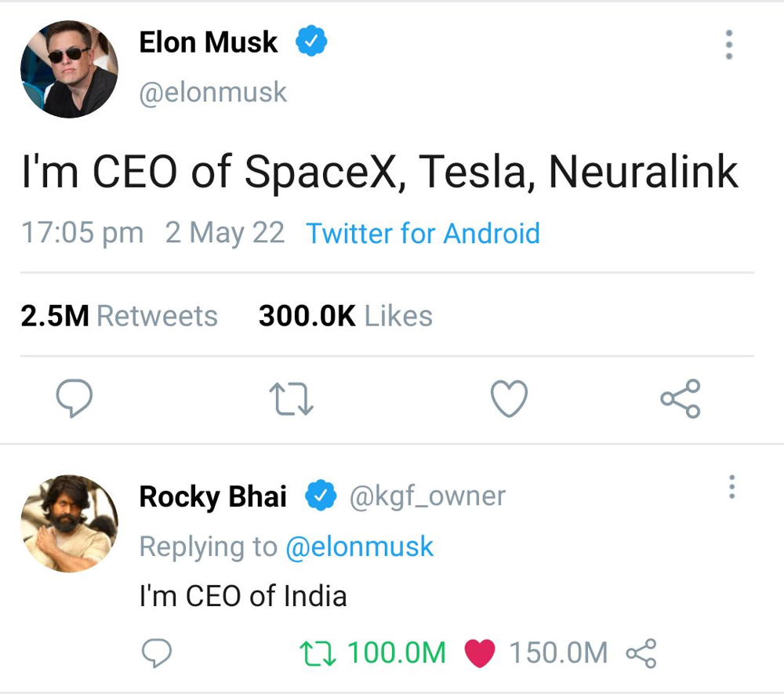Share the main tweet via share icon
This screenshot has width=784, height=694.
(x=680, y=399)
